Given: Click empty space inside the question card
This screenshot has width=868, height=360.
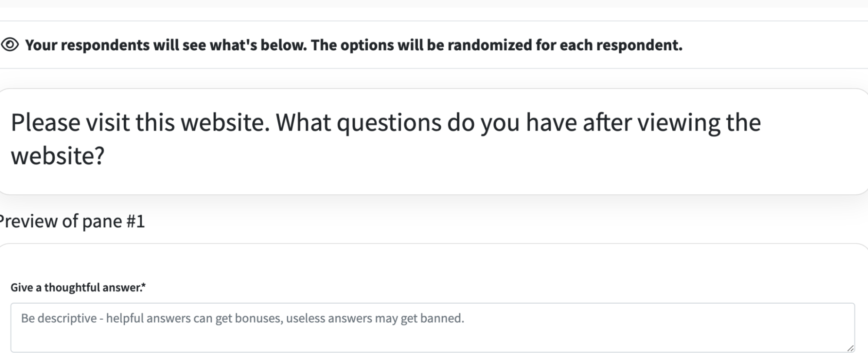Looking at the screenshot, I should 478,165.
